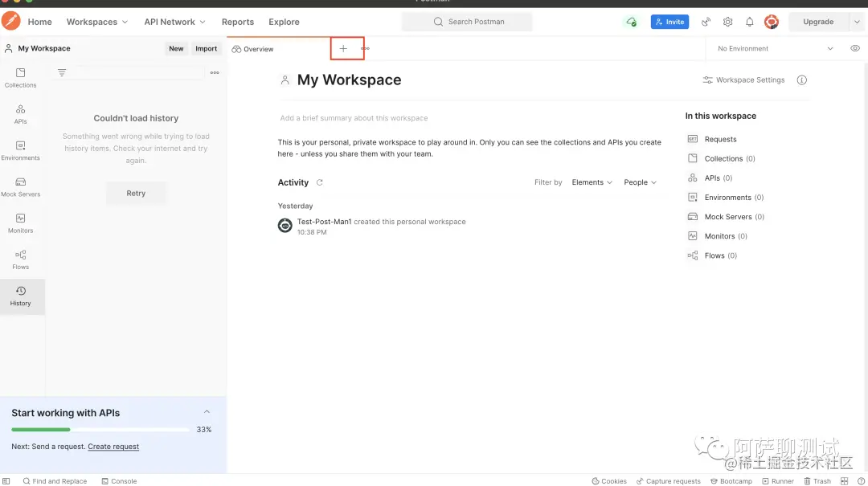Open the People filter dropdown
This screenshot has height=486, width=868.
tap(640, 182)
